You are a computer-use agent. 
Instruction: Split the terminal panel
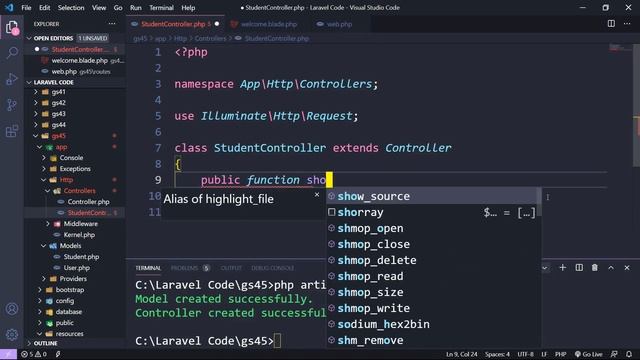[x=579, y=268]
